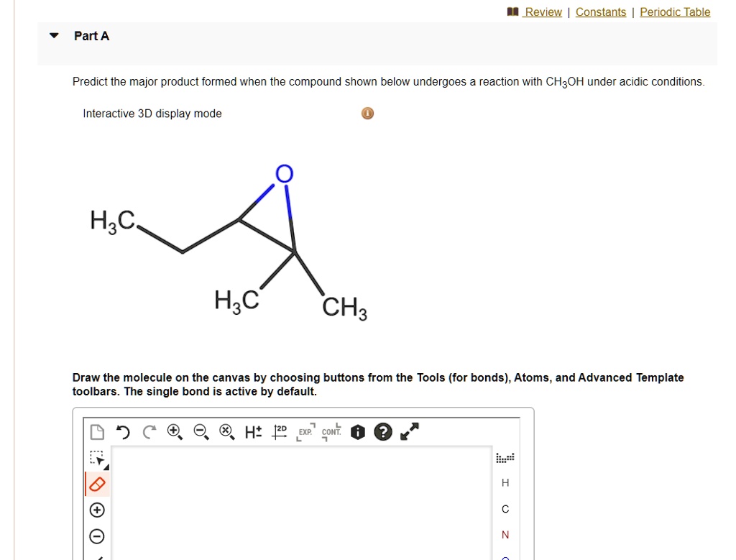Collapse the Part A section

[x=52, y=35]
